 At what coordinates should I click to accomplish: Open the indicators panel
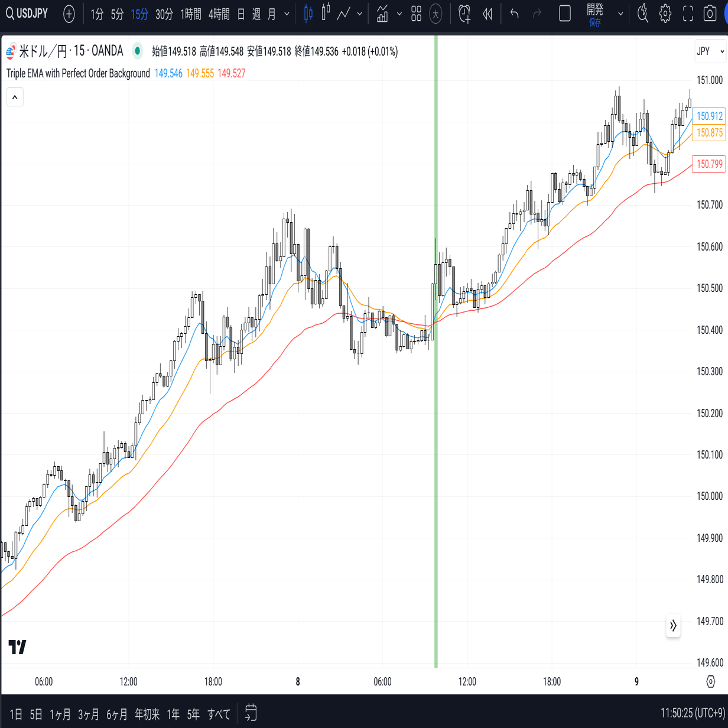pyautogui.click(x=382, y=14)
